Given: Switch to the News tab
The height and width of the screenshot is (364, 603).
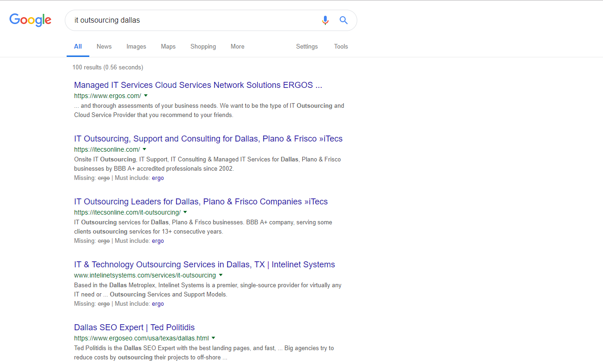Looking at the screenshot, I should coord(104,46).
